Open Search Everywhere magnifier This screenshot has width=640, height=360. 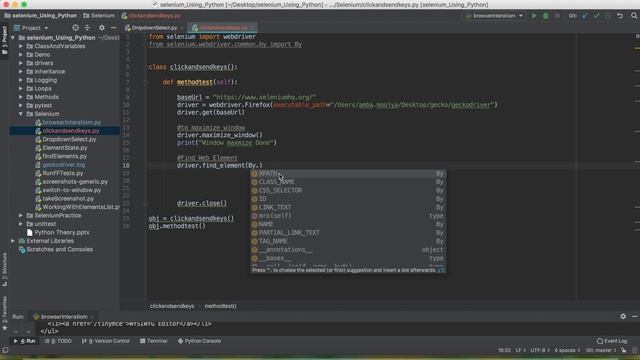(x=634, y=16)
